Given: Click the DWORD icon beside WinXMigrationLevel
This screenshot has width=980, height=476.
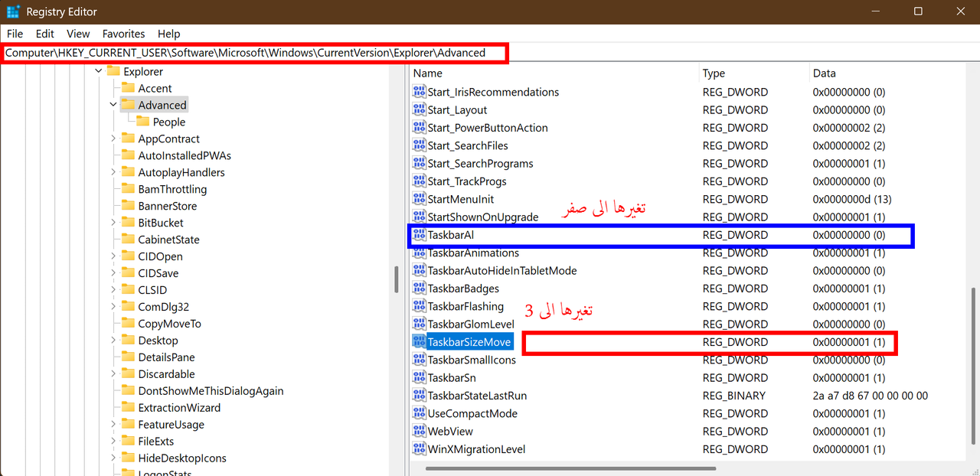Looking at the screenshot, I should (419, 449).
